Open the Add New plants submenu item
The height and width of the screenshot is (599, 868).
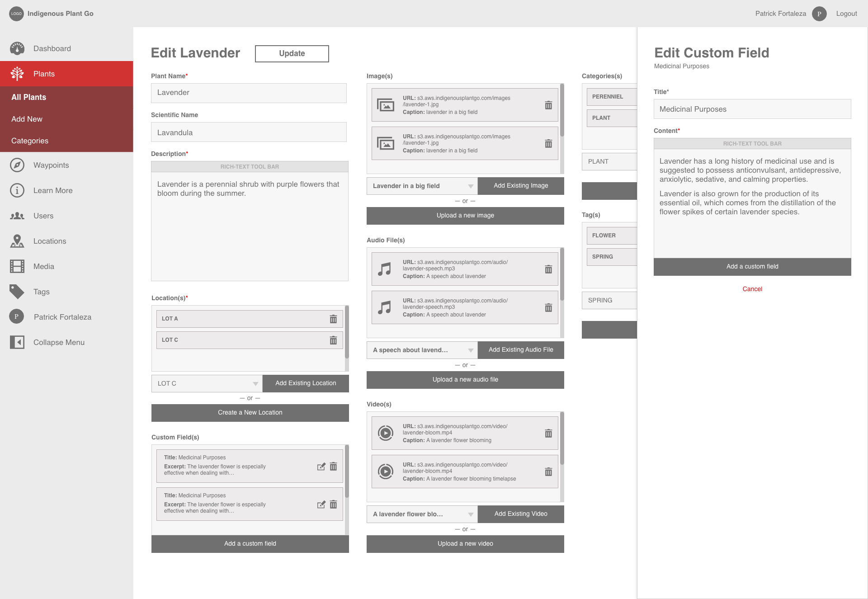[27, 119]
